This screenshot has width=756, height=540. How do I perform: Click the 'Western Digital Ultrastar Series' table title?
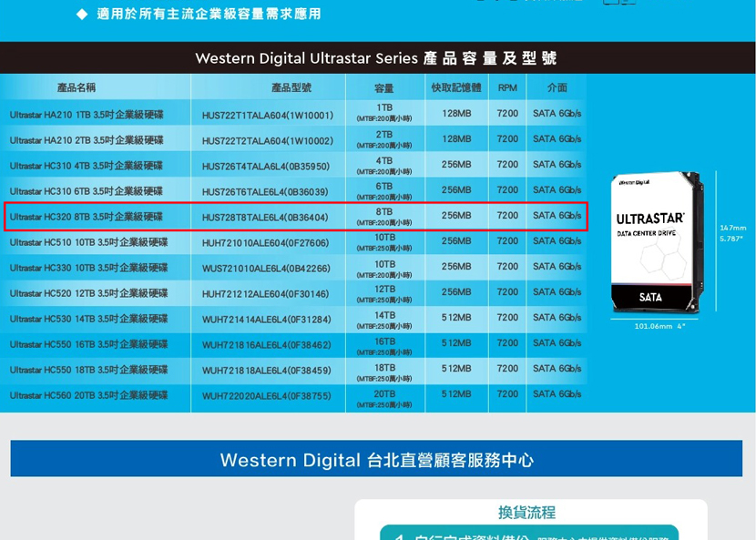click(376, 58)
